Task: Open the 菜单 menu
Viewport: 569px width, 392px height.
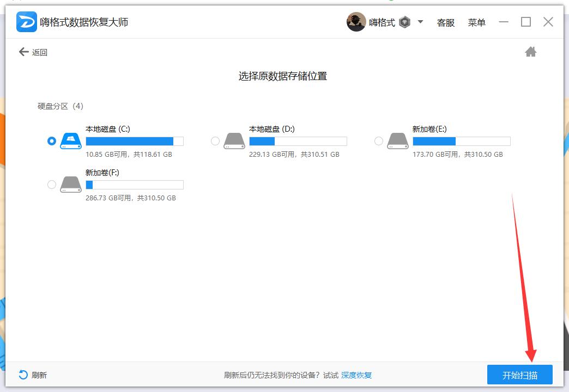Action: coord(476,22)
